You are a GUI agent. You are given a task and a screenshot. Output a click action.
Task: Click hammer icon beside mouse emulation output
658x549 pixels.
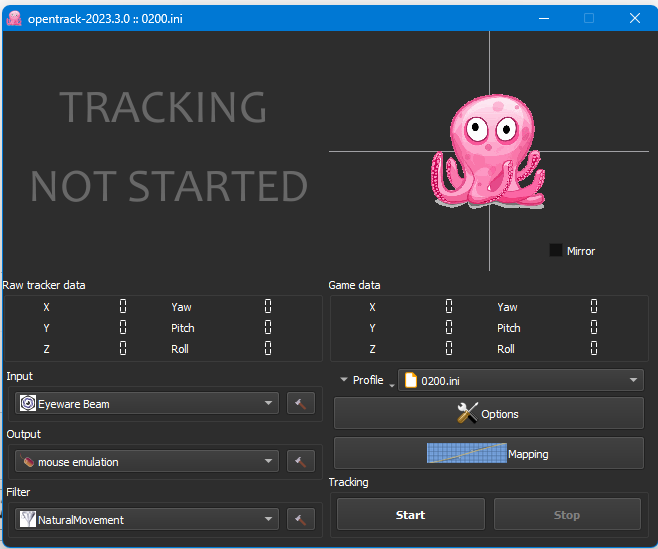[300, 461]
